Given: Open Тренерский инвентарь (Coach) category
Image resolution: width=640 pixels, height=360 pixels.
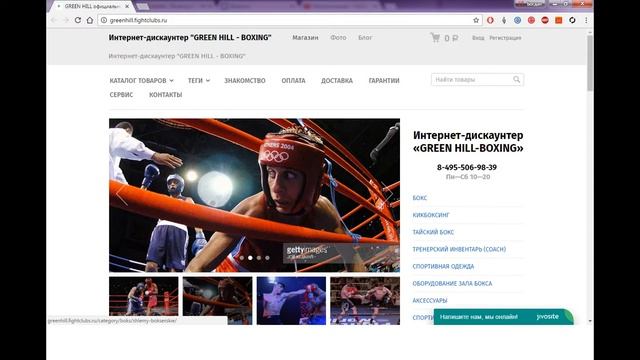Looking at the screenshot, I should [x=459, y=249].
